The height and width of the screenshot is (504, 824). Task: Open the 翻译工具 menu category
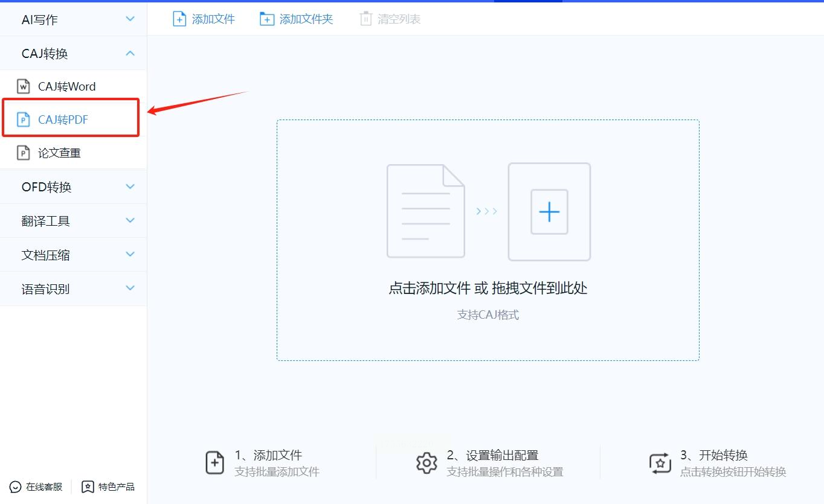tap(73, 221)
